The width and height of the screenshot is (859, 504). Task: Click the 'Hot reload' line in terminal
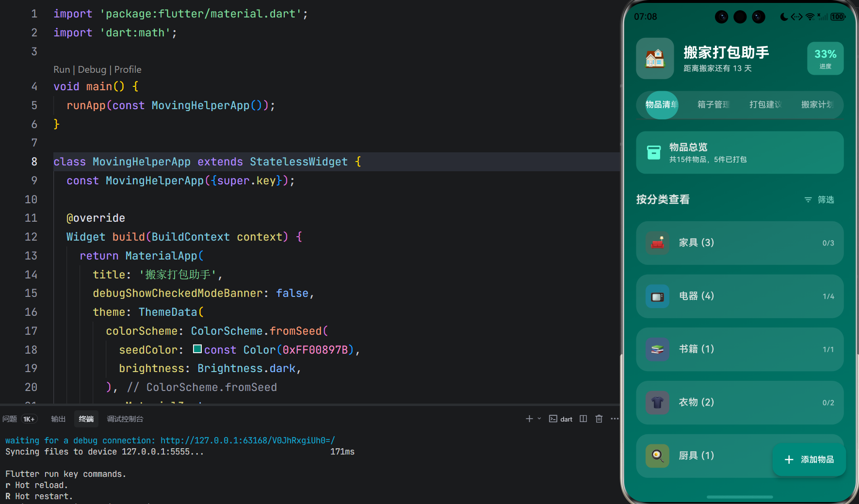coord(37,485)
